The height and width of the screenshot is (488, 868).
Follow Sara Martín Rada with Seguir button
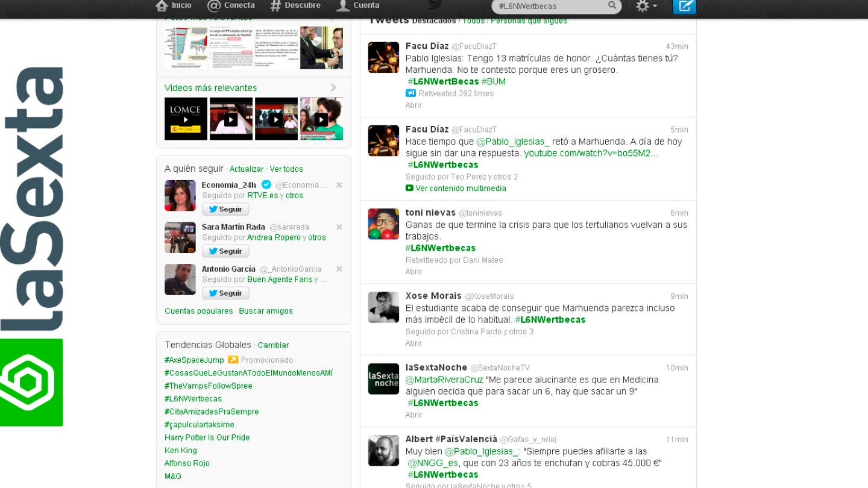point(225,251)
